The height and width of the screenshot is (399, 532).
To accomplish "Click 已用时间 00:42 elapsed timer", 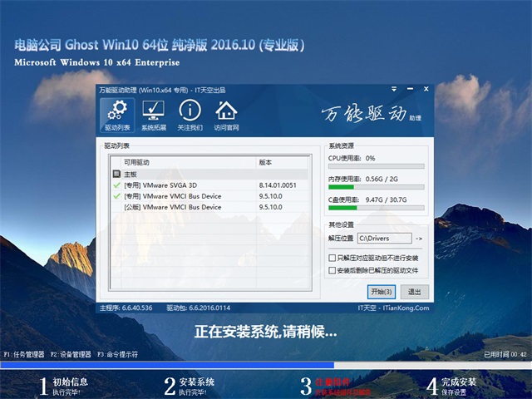I will tap(505, 354).
